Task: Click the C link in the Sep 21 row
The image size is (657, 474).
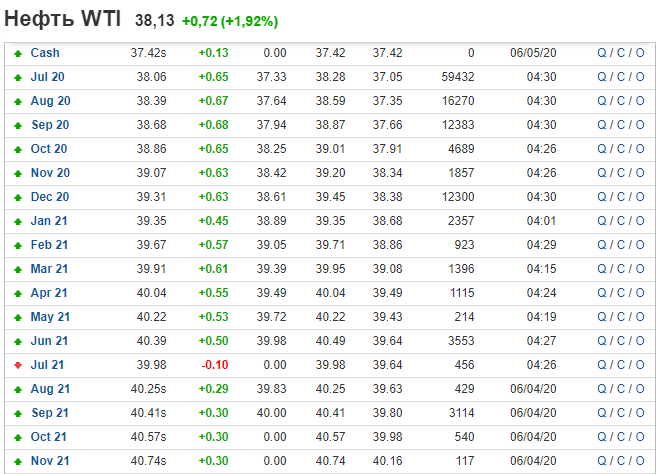Action: [621, 412]
